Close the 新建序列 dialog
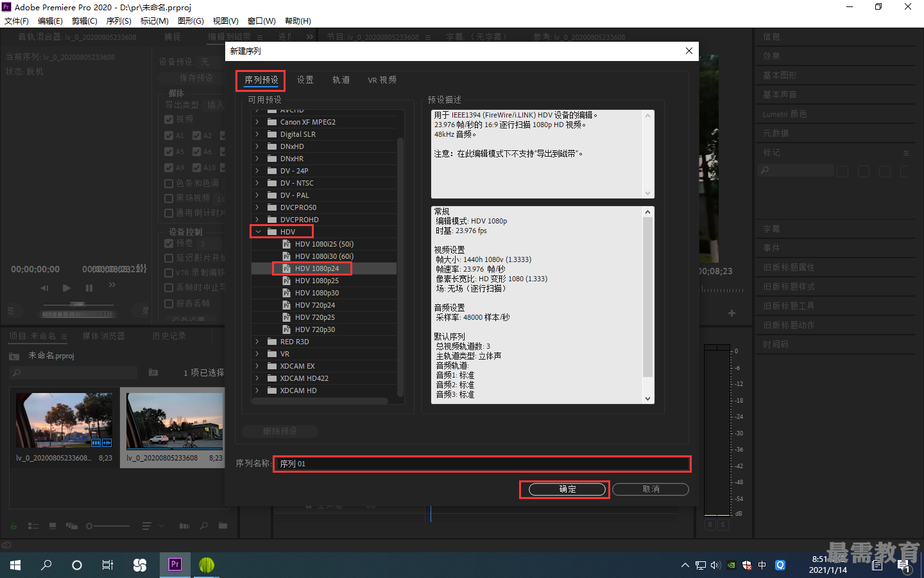This screenshot has height=578, width=924. (x=689, y=51)
